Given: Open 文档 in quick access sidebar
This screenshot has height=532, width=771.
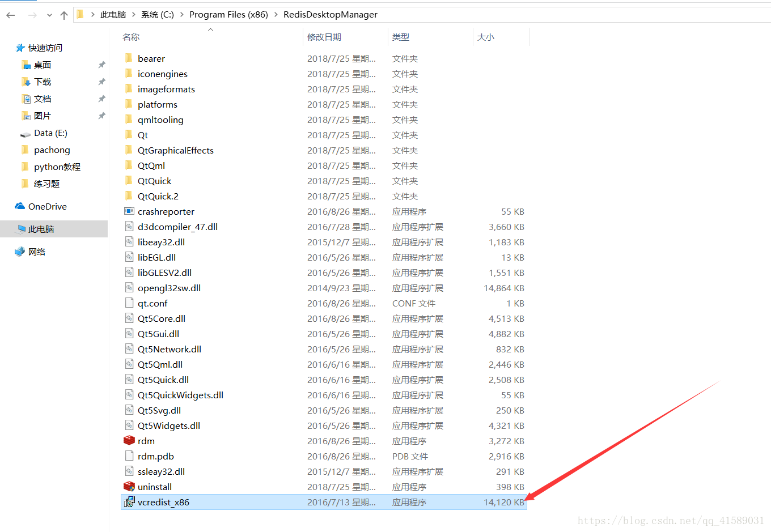Looking at the screenshot, I should 43,99.
